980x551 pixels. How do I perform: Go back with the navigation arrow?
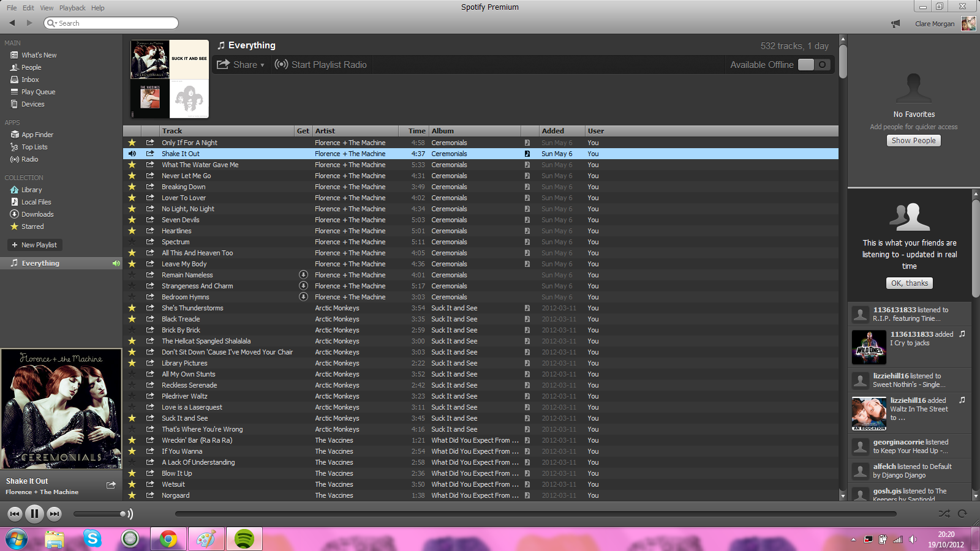[x=12, y=23]
